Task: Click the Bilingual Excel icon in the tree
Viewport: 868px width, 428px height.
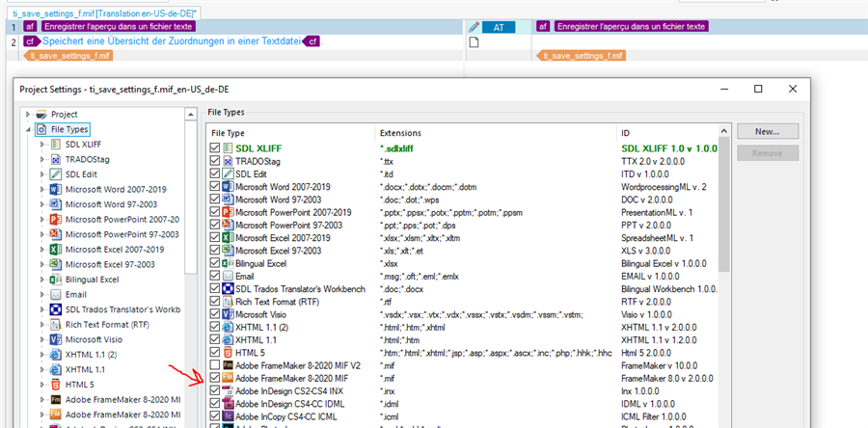Action: [55, 280]
